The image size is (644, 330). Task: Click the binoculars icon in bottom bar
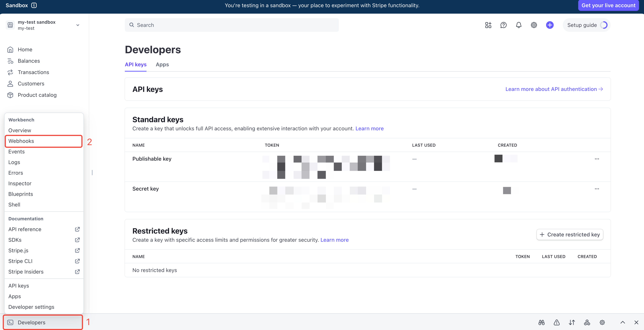[541, 322]
